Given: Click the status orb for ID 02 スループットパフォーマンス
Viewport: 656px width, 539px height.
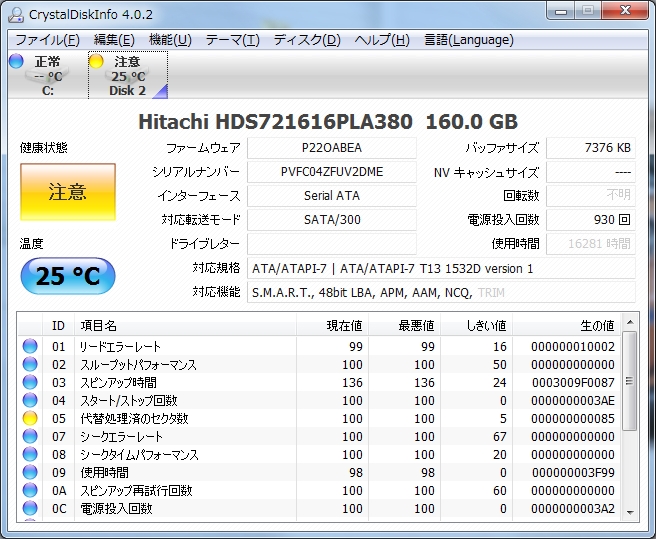Looking at the screenshot, I should point(30,364).
